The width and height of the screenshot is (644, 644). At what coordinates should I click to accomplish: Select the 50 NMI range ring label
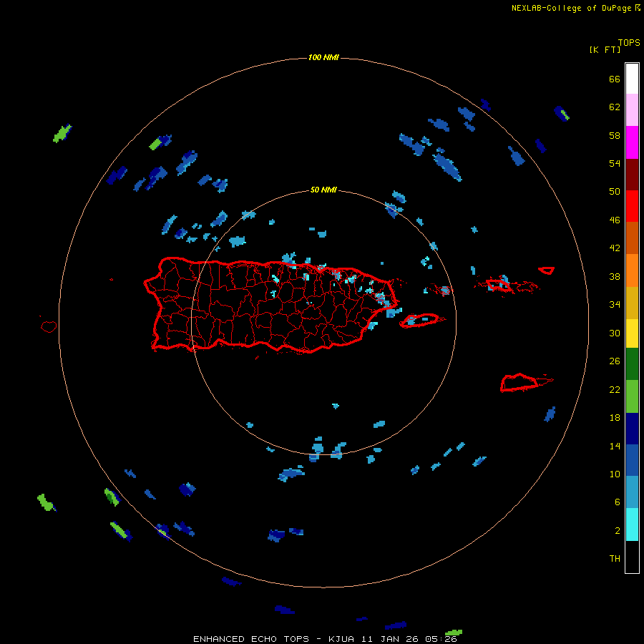(x=323, y=190)
